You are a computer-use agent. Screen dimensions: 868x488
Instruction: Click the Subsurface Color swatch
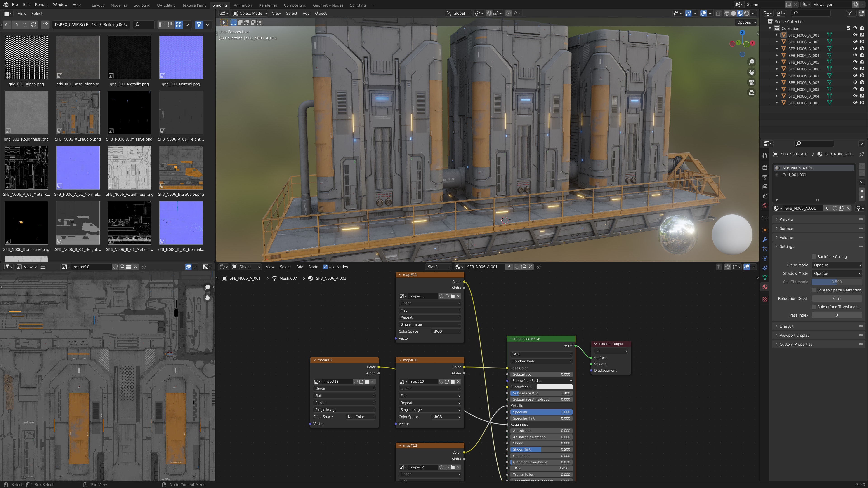[x=554, y=387]
